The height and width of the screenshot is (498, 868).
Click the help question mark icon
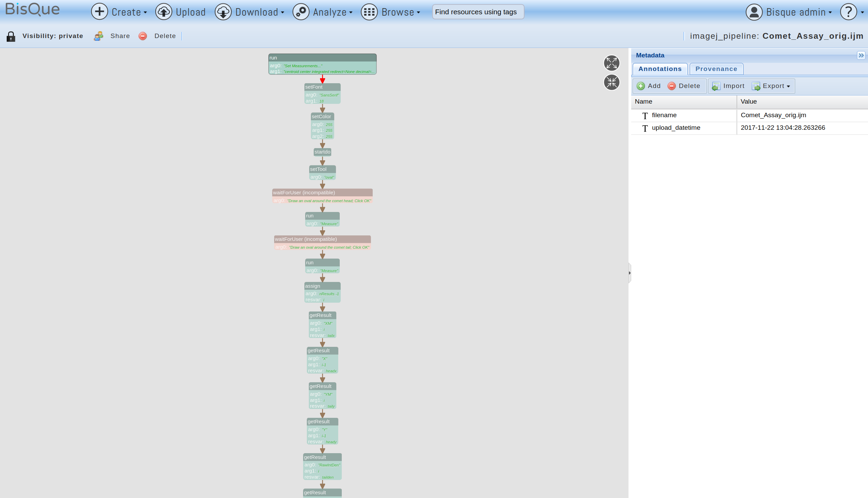848,12
